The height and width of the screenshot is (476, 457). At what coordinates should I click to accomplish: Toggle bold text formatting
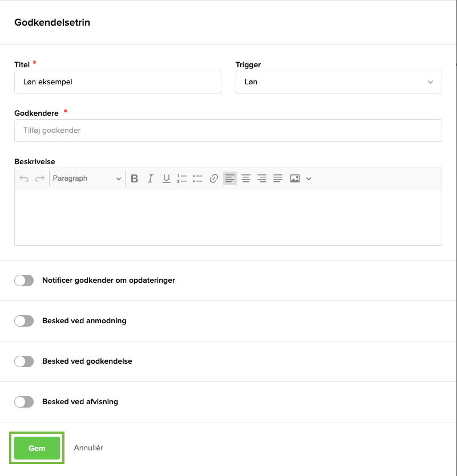tap(135, 178)
